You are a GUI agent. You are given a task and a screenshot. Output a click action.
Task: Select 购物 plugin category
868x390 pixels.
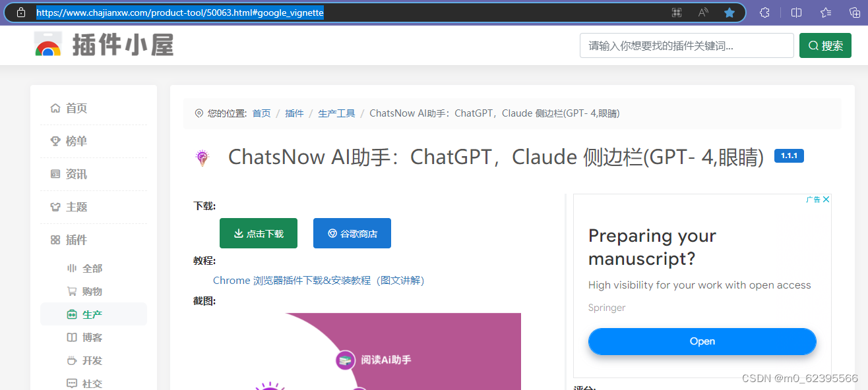[94, 291]
